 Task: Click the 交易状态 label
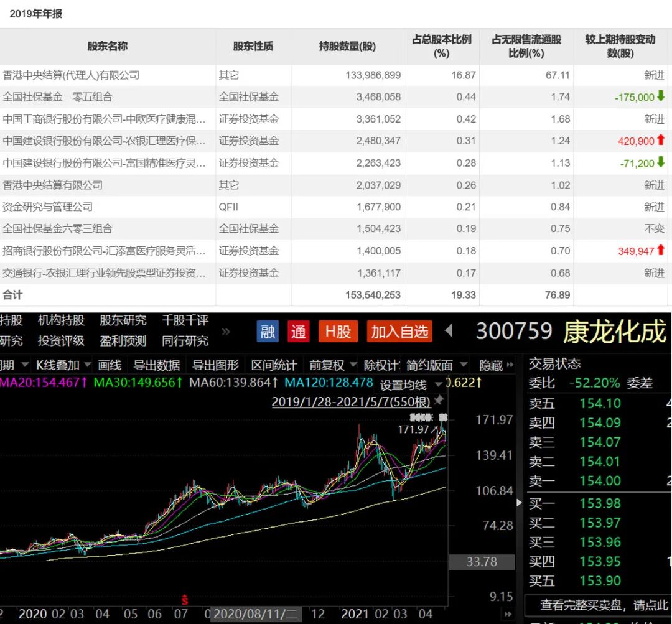[554, 363]
